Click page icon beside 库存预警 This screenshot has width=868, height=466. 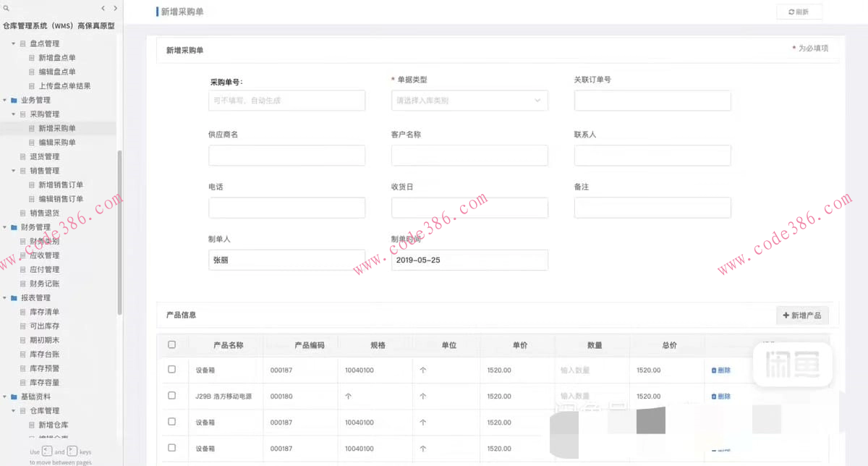23,368
